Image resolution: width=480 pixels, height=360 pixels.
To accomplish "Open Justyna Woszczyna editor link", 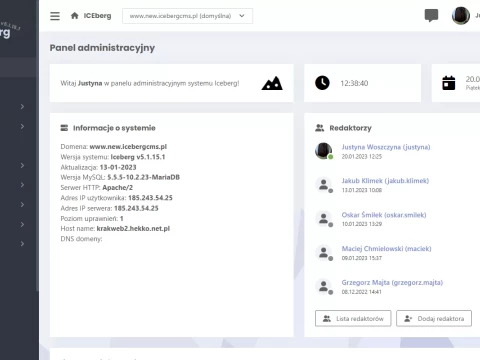I will 386,147.
